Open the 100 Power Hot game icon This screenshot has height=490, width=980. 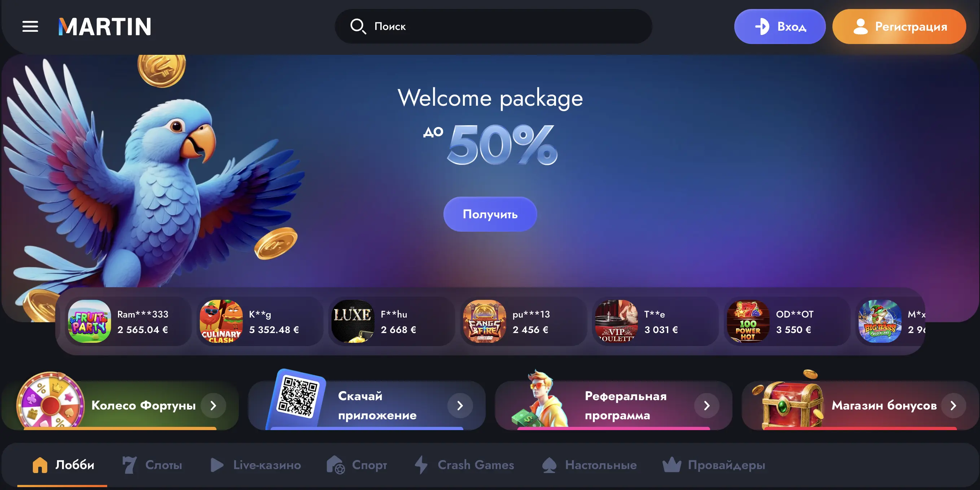tap(748, 321)
